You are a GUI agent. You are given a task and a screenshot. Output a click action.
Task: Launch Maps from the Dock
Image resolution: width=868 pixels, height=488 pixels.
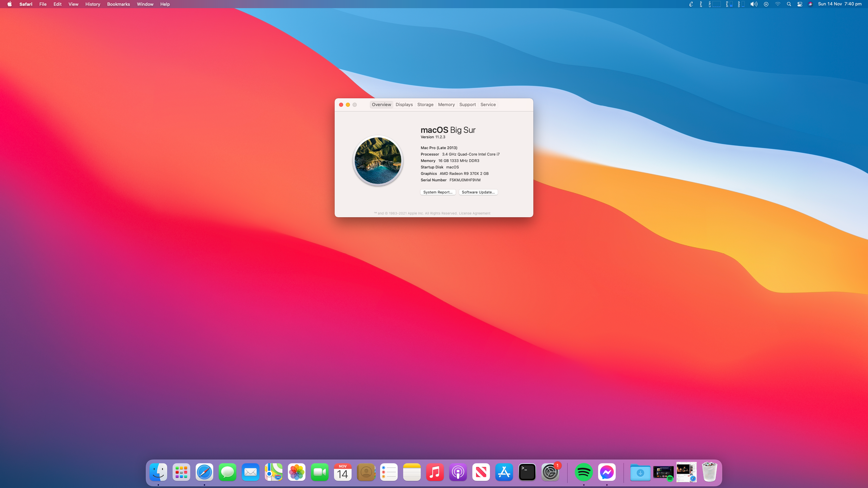point(274,472)
